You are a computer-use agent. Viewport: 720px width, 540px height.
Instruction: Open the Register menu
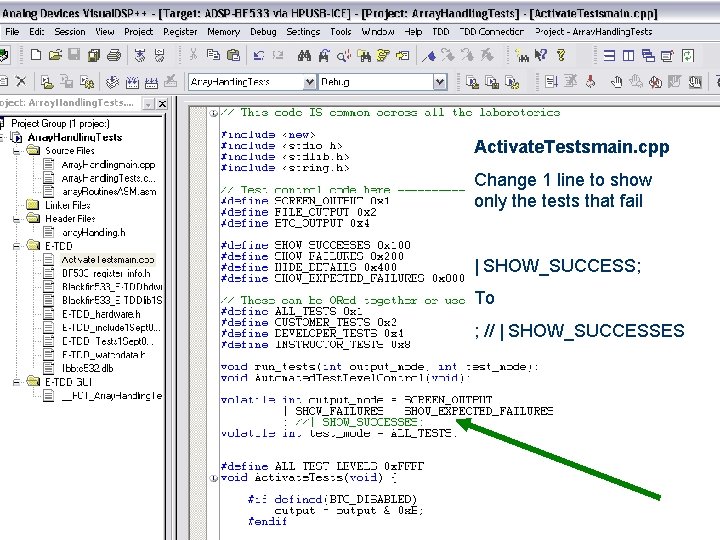(x=180, y=32)
